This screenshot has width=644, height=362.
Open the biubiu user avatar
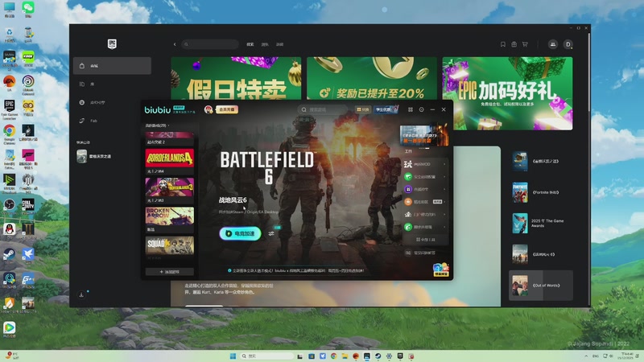click(208, 109)
